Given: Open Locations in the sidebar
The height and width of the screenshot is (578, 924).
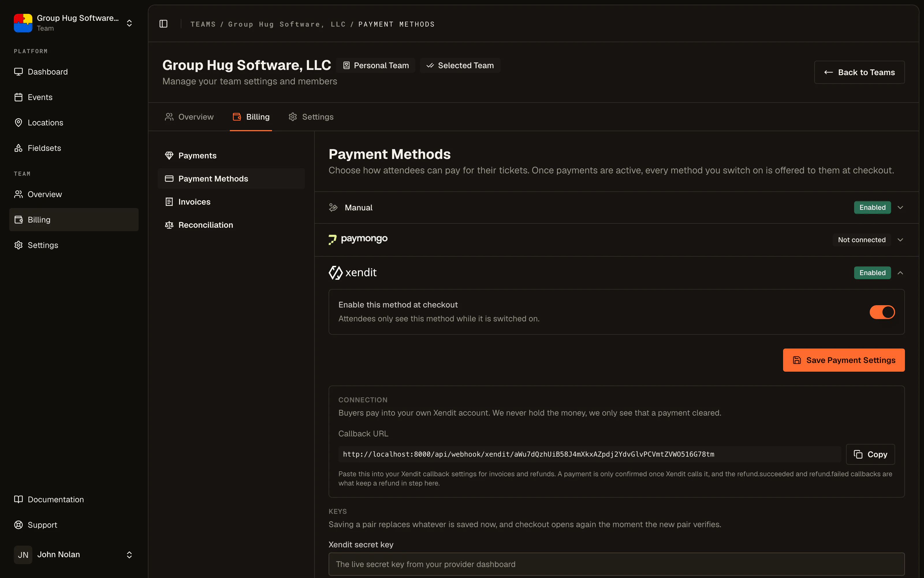Looking at the screenshot, I should click(74, 123).
